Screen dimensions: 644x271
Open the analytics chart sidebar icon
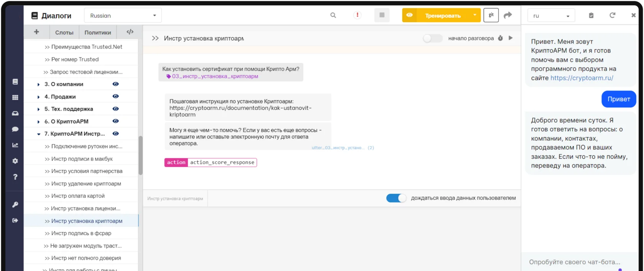tap(15, 145)
